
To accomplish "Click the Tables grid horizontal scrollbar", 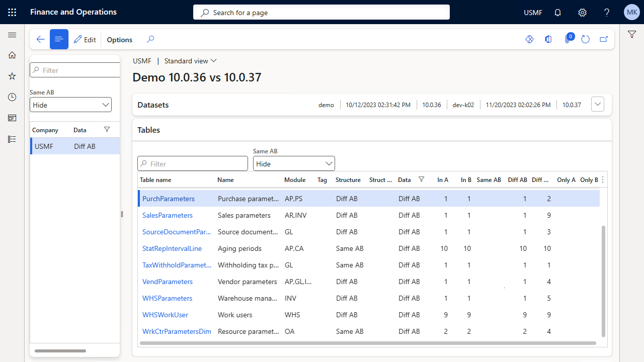I will (x=368, y=343).
